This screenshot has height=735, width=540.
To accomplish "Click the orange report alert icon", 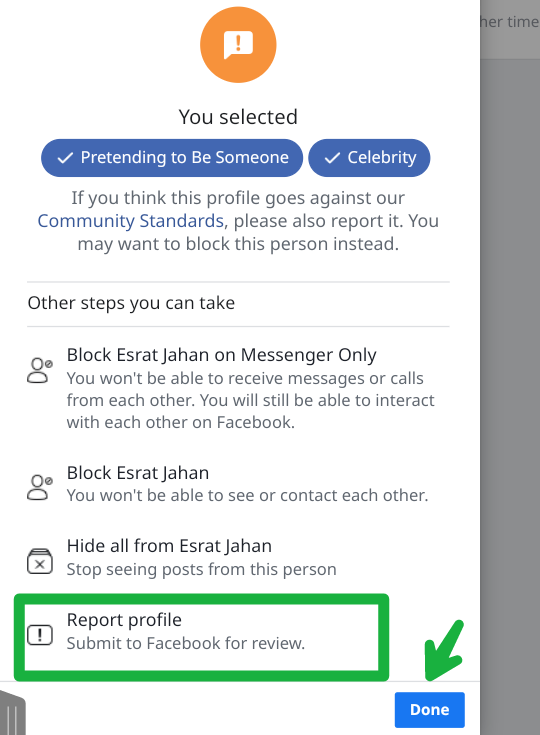I will click(238, 45).
